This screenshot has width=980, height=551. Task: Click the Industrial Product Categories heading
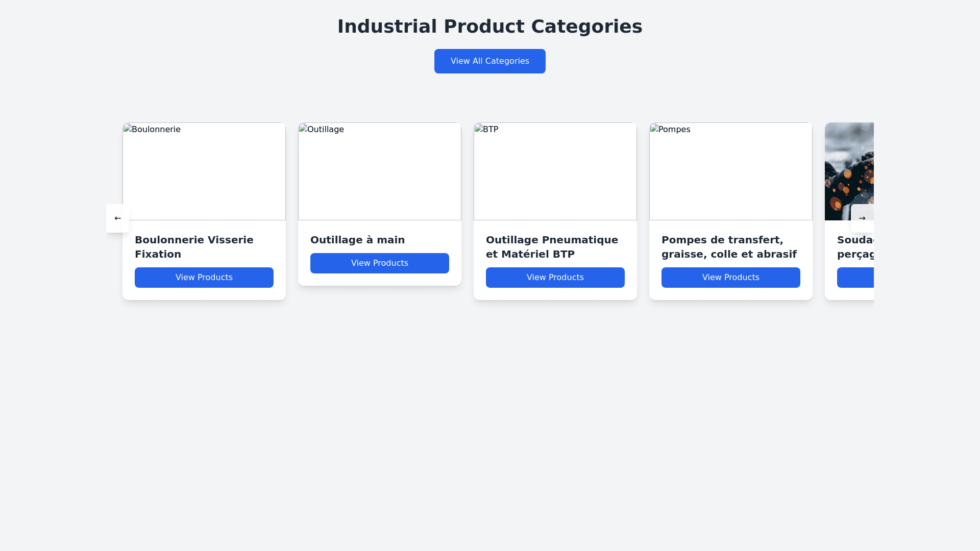click(x=489, y=27)
